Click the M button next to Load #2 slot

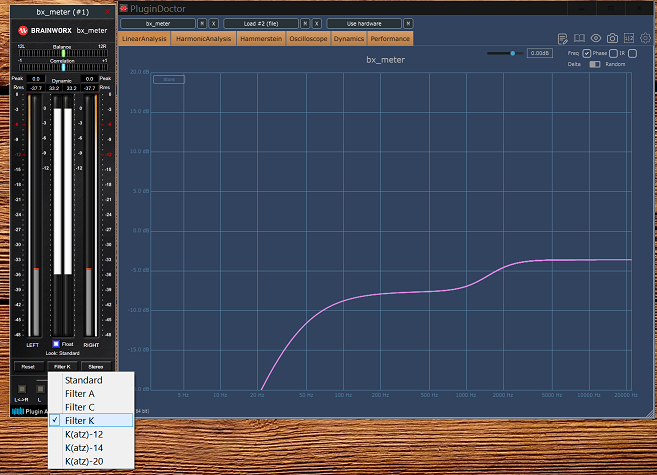[305, 23]
